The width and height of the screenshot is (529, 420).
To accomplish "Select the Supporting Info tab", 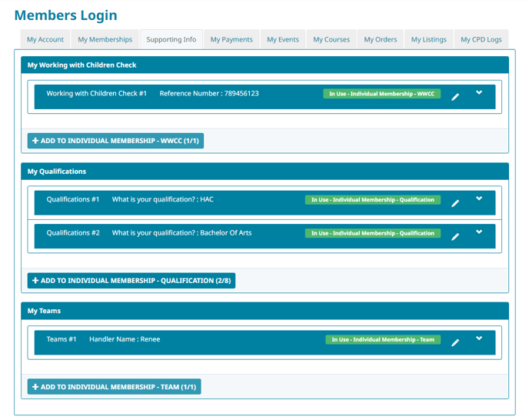I will (171, 39).
